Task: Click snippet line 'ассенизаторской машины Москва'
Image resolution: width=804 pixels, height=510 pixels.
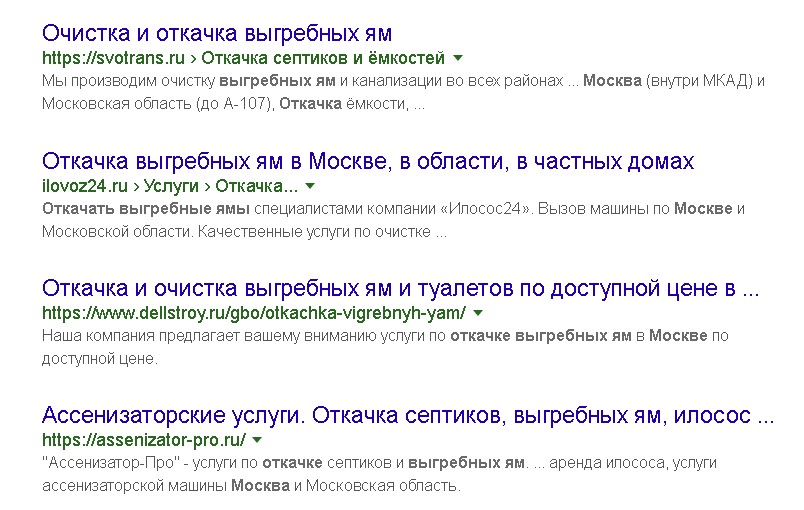Action: [166, 485]
